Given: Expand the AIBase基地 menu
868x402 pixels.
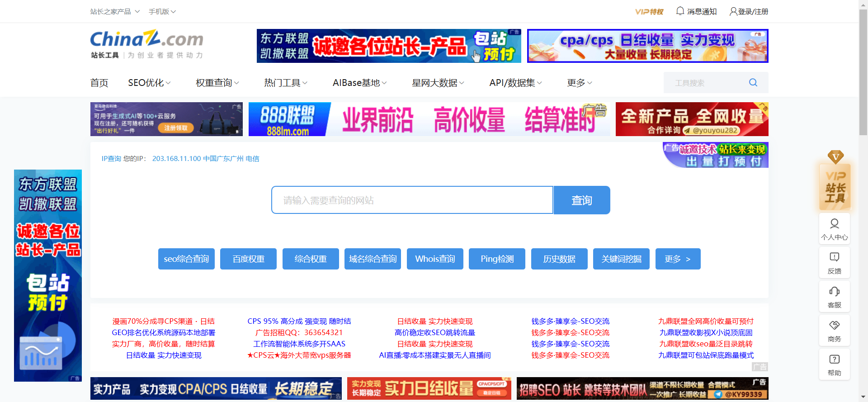Looking at the screenshot, I should [x=360, y=83].
